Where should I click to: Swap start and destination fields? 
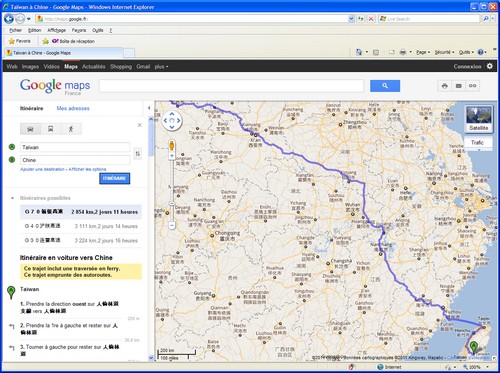tap(137, 154)
